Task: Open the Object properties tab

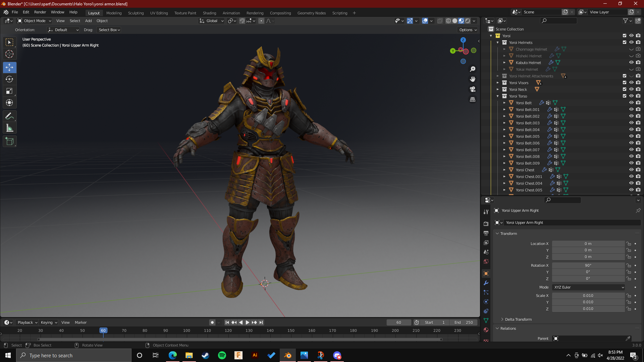Action: click(486, 274)
